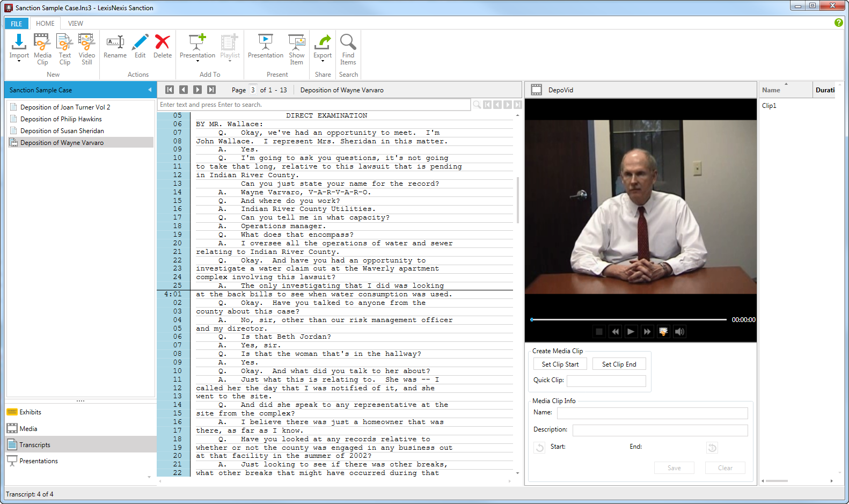Jump to the next search result
The width and height of the screenshot is (849, 504).
(508, 105)
